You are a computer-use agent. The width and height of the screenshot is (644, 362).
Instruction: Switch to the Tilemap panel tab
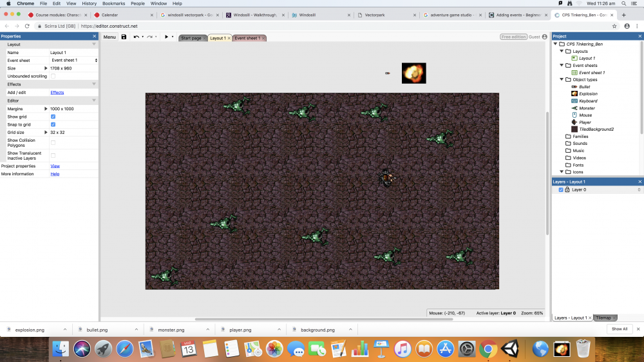(603, 318)
